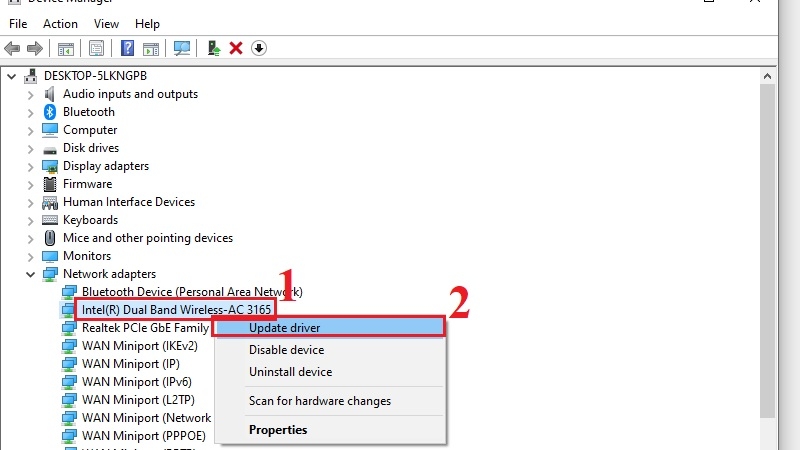Click the Bluetooth category icon

(x=49, y=112)
